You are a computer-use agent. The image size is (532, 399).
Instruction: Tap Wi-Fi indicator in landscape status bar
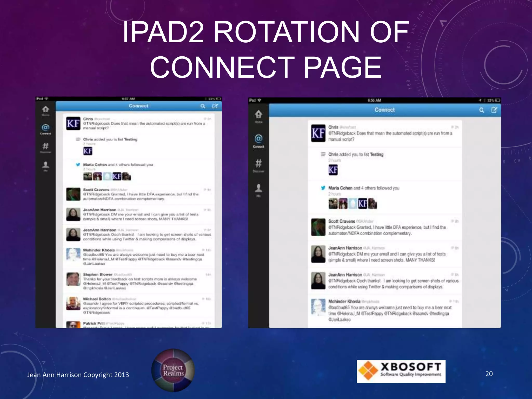[x=259, y=100]
